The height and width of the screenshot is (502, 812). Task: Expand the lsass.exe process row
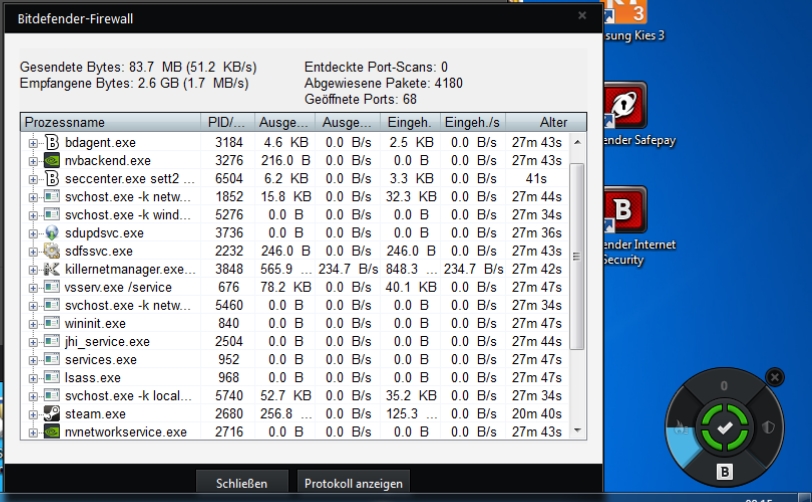pyautogui.click(x=33, y=378)
